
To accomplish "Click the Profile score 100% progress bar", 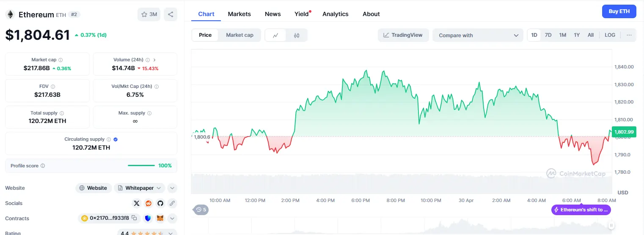I will 141,166.
